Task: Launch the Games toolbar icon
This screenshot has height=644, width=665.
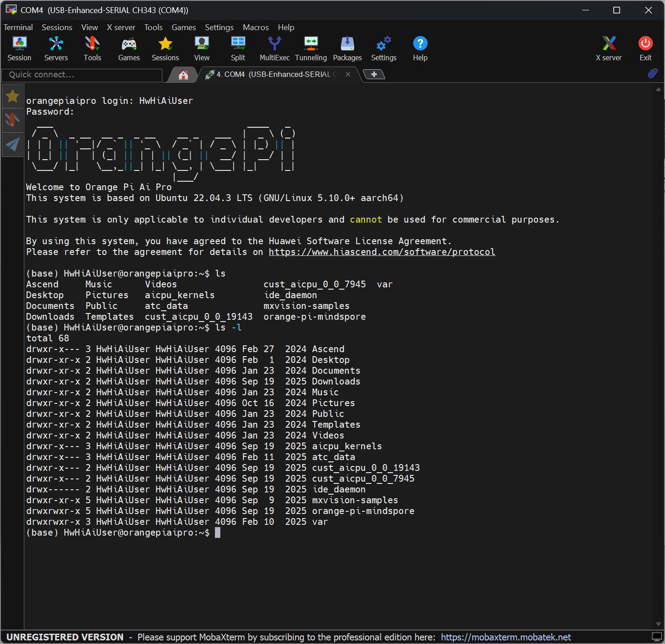Action: click(x=129, y=49)
